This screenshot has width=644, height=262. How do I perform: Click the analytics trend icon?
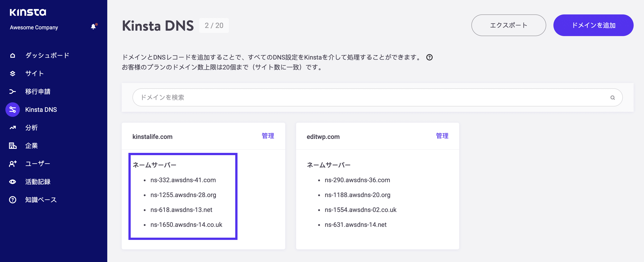pyautogui.click(x=12, y=128)
